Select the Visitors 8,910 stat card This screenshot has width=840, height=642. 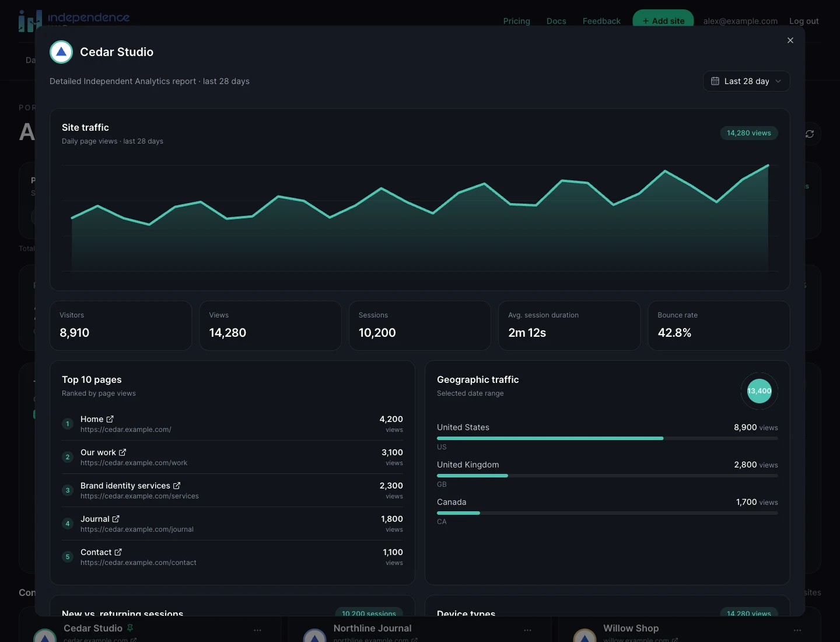(121, 326)
